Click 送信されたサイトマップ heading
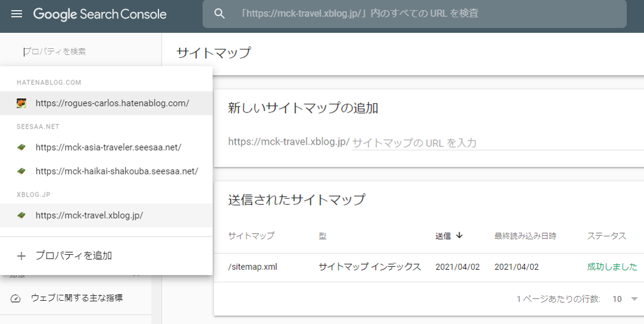 coord(296,200)
